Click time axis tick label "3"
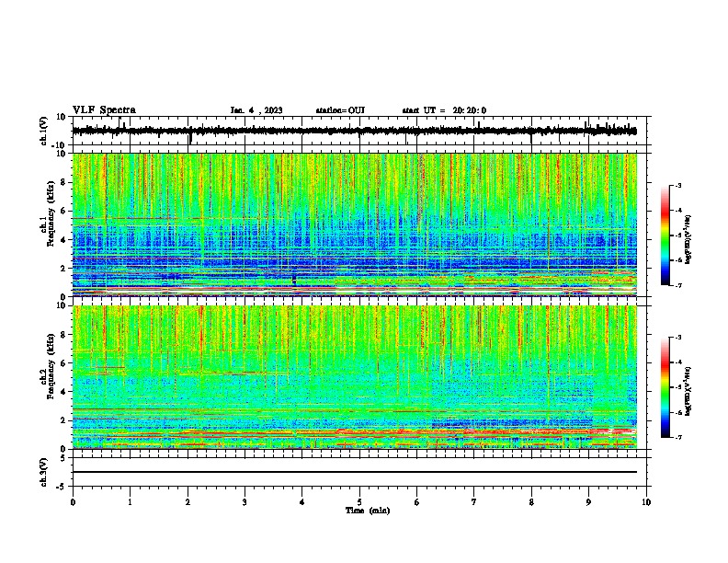The image size is (728, 563). coord(245,502)
